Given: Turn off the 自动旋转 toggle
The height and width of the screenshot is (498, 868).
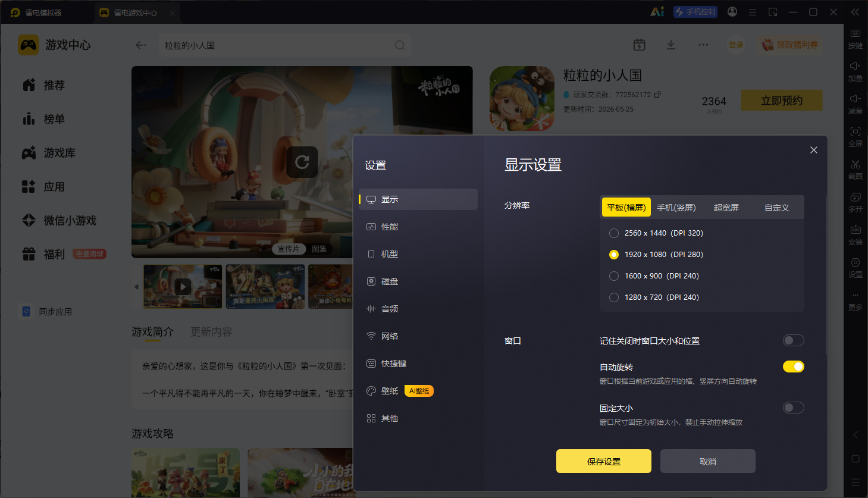Looking at the screenshot, I should coord(794,367).
